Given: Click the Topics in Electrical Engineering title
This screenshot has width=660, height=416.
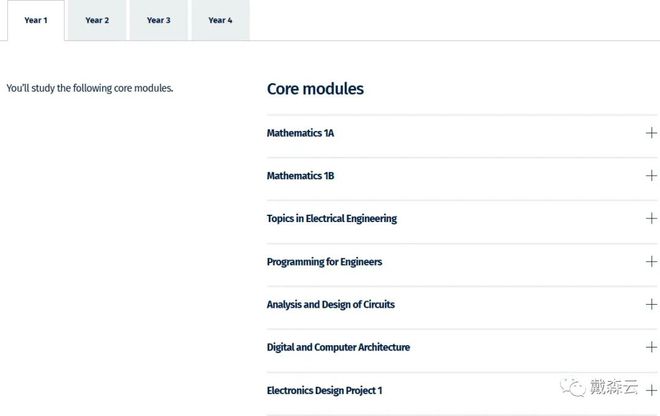Looking at the screenshot, I should [332, 219].
